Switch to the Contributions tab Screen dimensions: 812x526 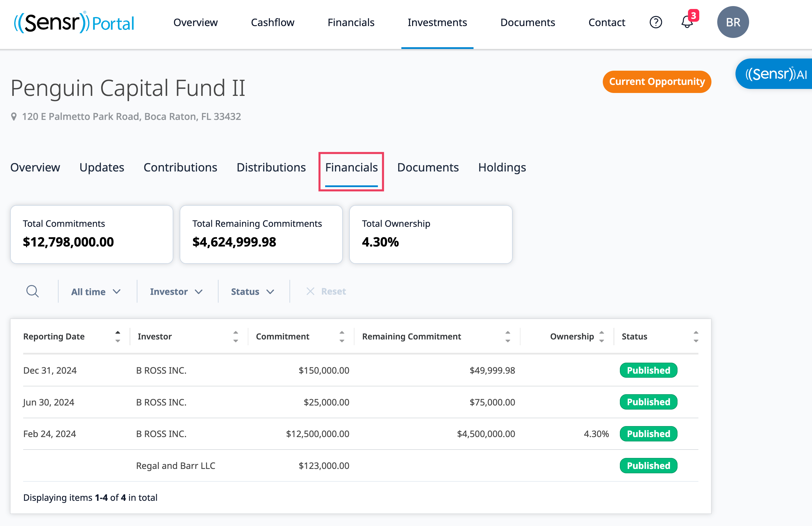pyautogui.click(x=181, y=167)
